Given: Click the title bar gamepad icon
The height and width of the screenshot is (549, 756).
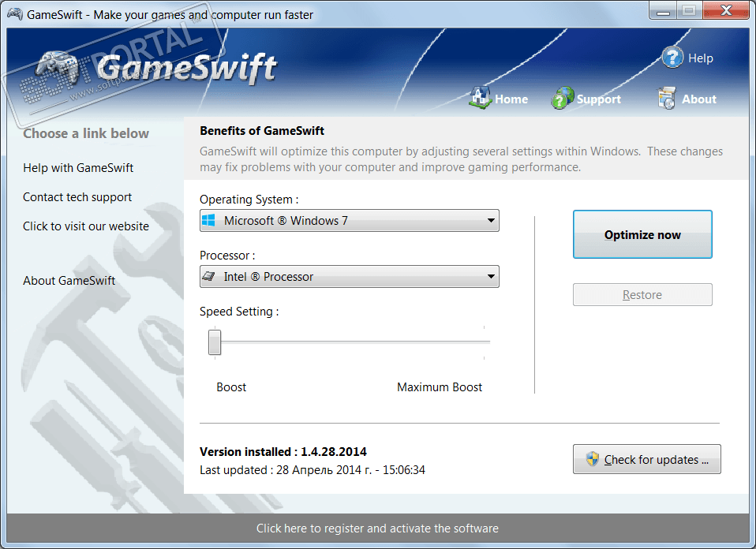Looking at the screenshot, I should 14,14.
